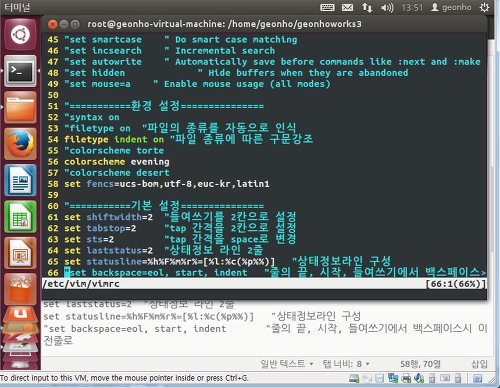Click line 60 '기본 설정' header comment in vim

[164, 206]
